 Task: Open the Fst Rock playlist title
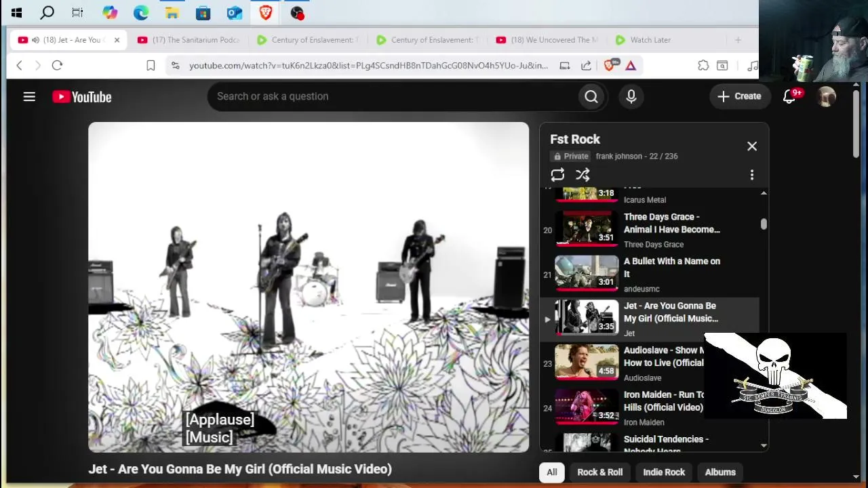click(x=575, y=139)
